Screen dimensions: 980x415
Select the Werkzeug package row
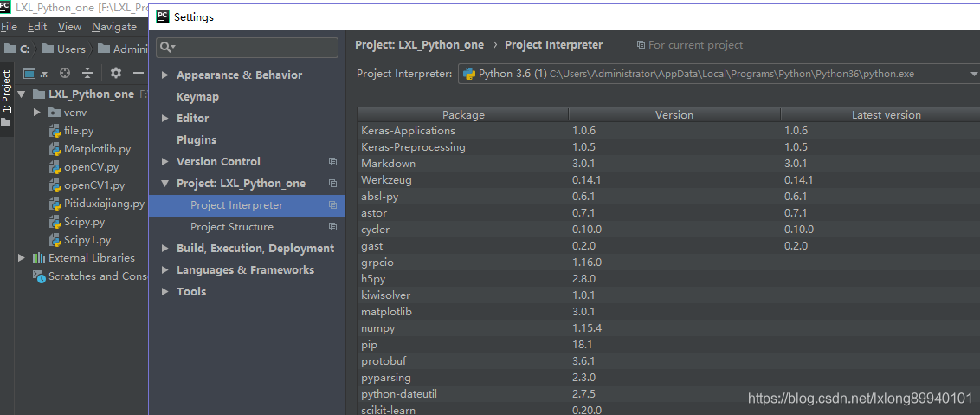[x=668, y=179]
